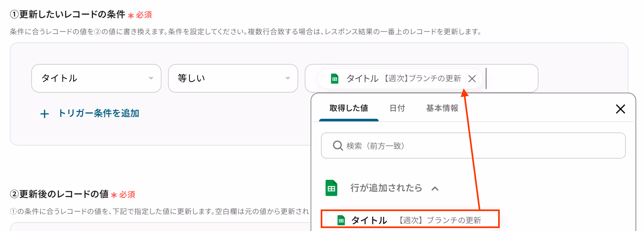Open the タイトル field dropdown
The width and height of the screenshot is (644, 231).
pos(96,78)
